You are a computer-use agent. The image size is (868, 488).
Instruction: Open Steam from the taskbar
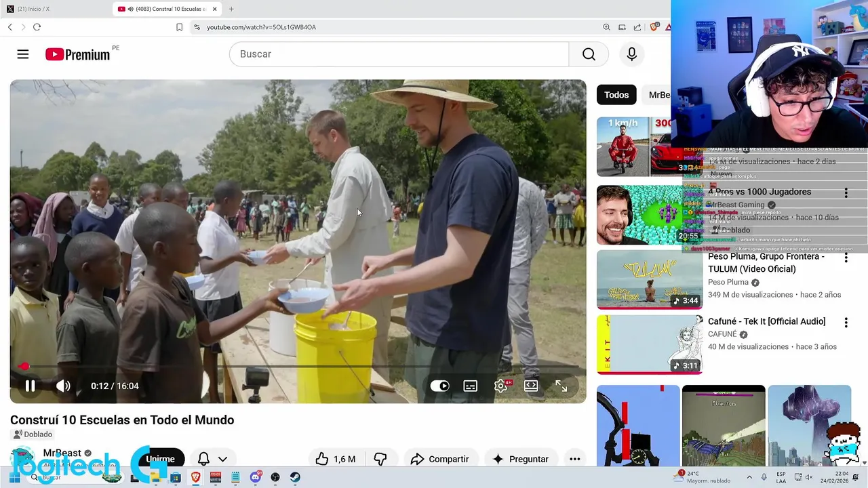pos(296,477)
